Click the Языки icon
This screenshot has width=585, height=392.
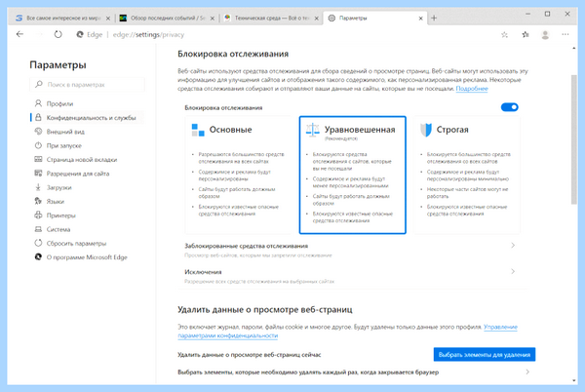[38, 201]
